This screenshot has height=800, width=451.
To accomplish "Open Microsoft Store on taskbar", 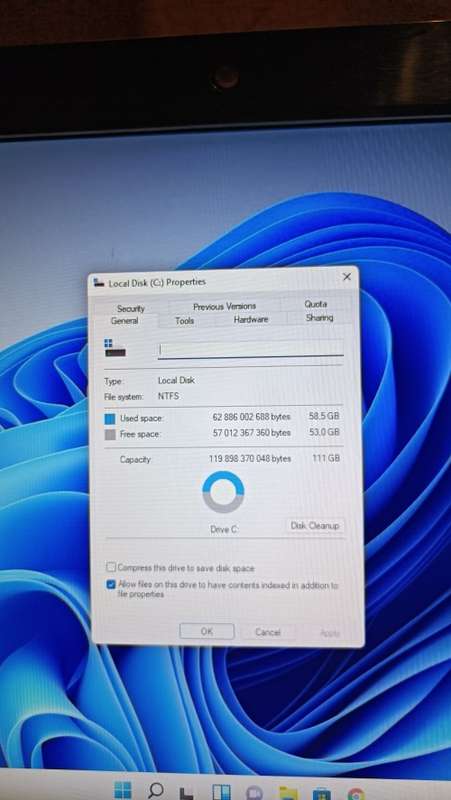I will (321, 794).
